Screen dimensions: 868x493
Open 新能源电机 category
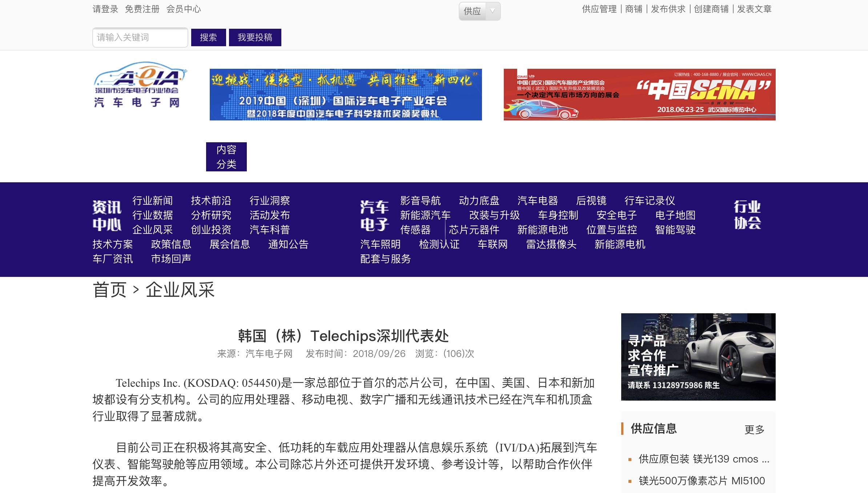(x=620, y=244)
